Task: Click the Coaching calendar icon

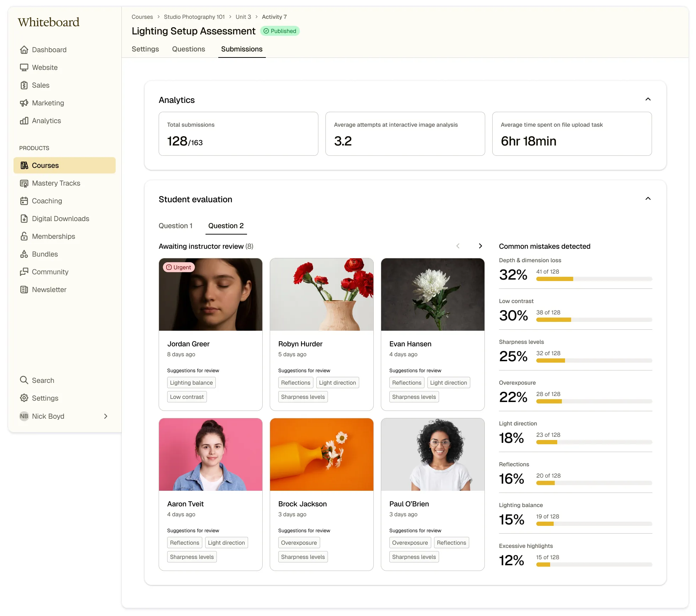Action: coord(24,201)
